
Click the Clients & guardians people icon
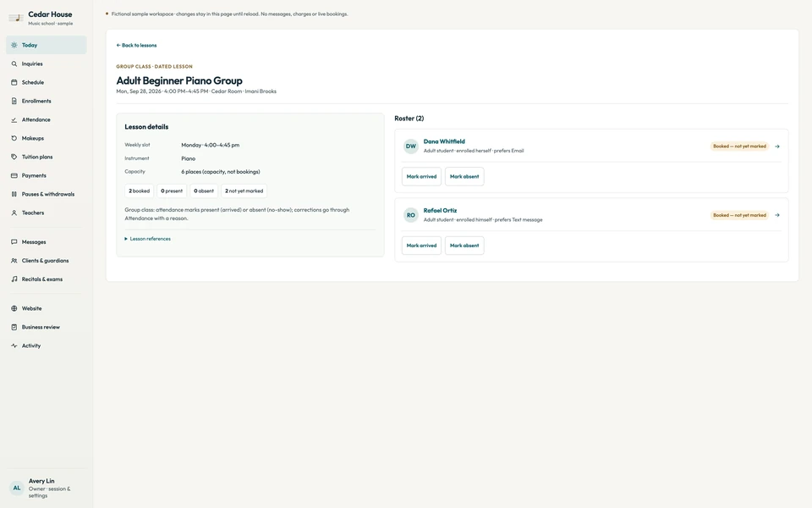[x=14, y=261]
